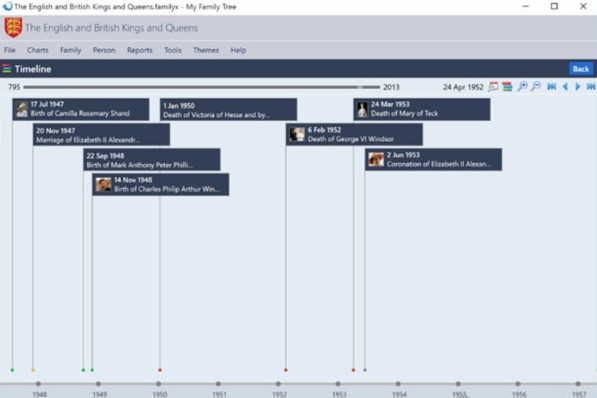This screenshot has width=597, height=398.
Task: Jump to the first timeline event
Action: tap(552, 87)
